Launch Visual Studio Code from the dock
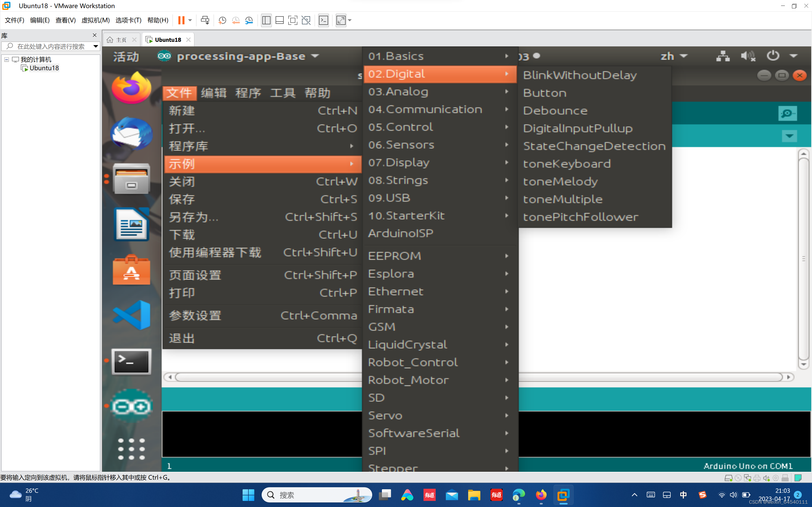 pyautogui.click(x=131, y=315)
